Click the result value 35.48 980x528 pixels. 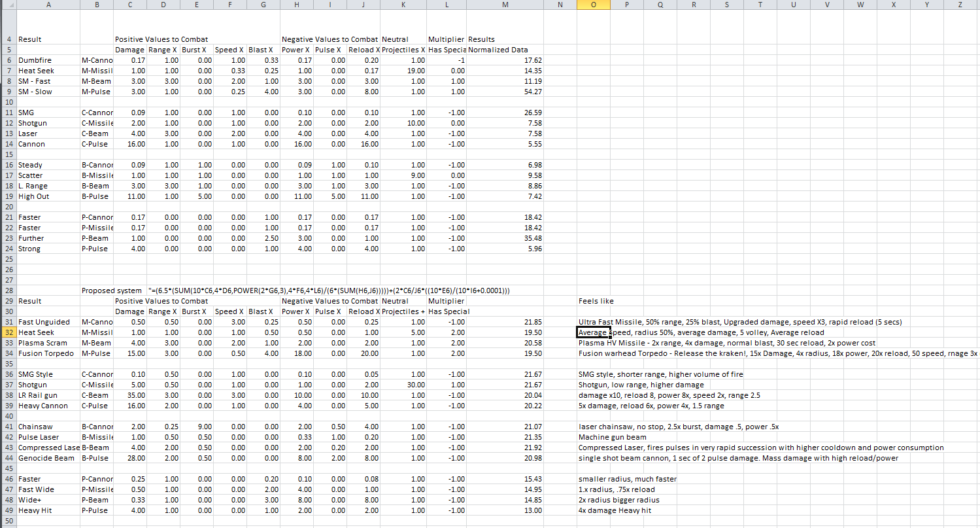[532, 238]
